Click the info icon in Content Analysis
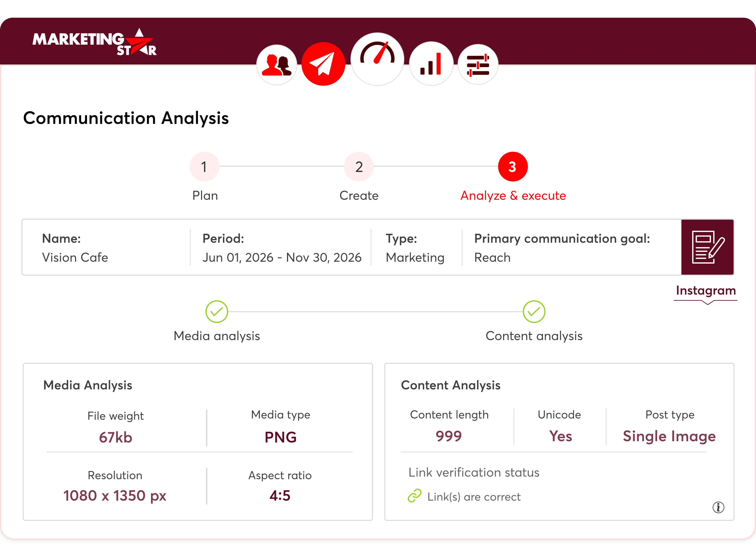756x555 pixels. coord(718,507)
